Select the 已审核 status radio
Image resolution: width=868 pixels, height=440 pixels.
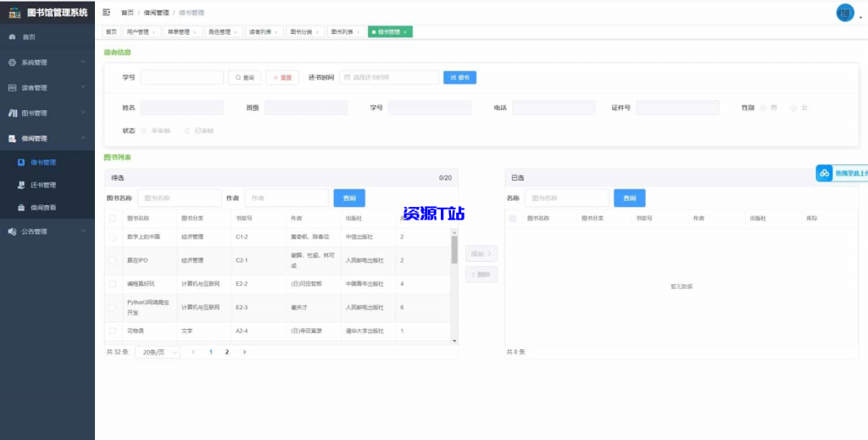click(187, 131)
